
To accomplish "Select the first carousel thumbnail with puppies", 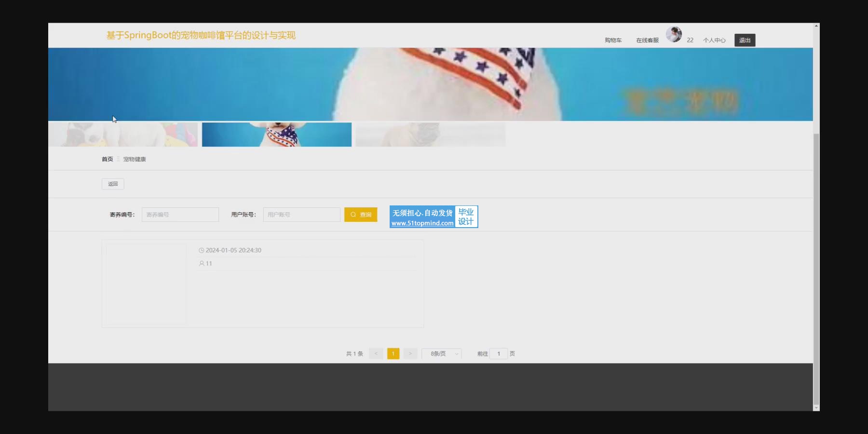I will coord(123,135).
